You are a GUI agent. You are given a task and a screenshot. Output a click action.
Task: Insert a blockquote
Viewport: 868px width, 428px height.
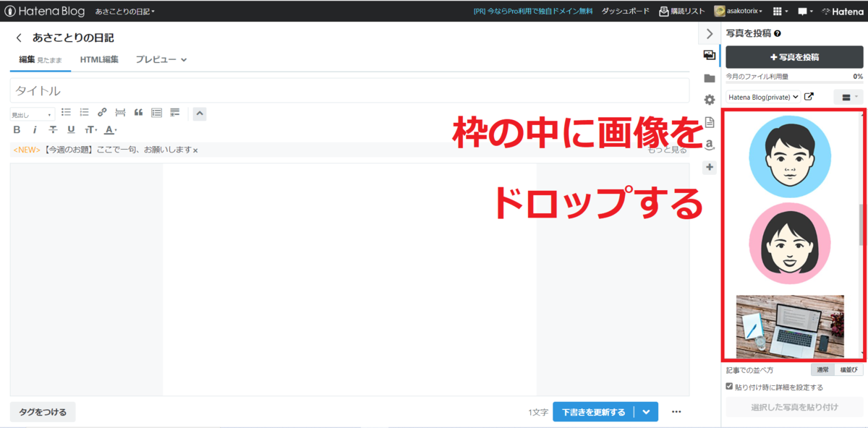click(x=138, y=112)
